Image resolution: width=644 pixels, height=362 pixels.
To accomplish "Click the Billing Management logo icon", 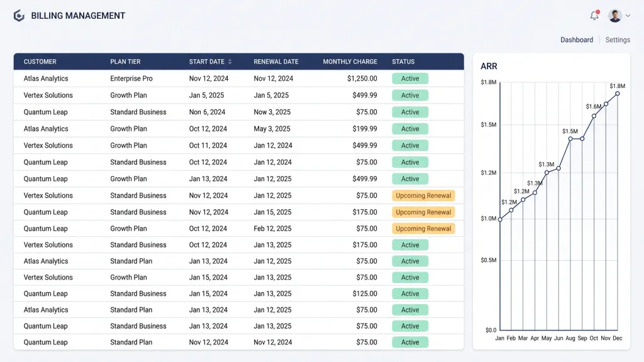I will coord(19,16).
